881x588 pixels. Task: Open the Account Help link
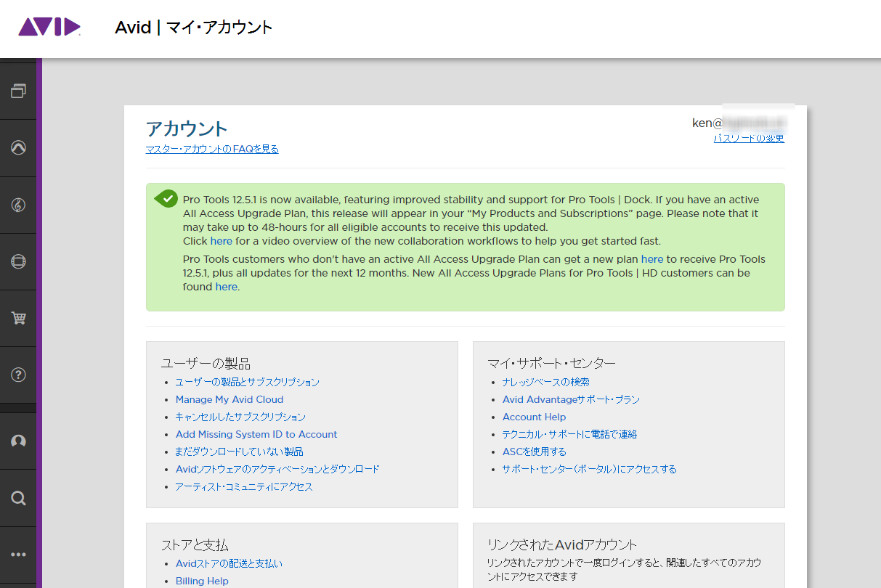tap(534, 417)
